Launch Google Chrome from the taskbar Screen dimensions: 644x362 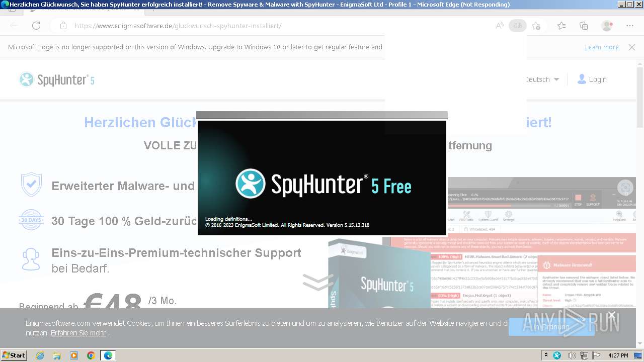(91, 355)
